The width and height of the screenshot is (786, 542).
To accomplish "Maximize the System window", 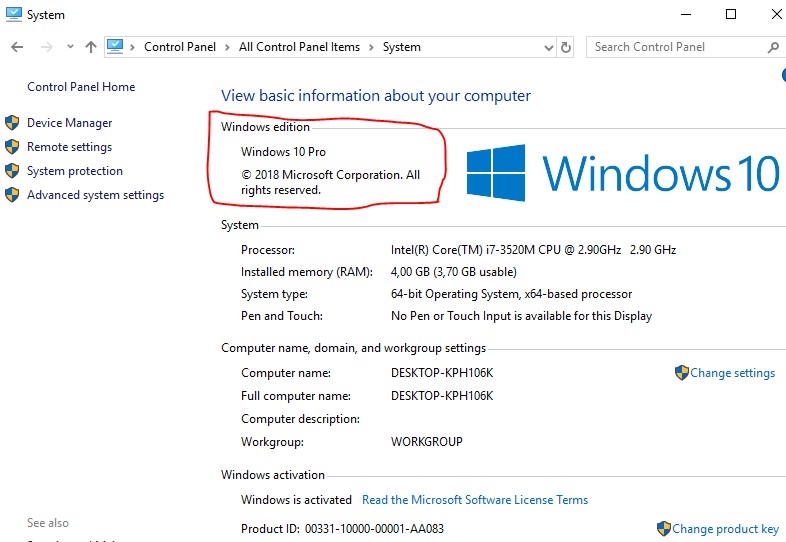I will pos(731,14).
